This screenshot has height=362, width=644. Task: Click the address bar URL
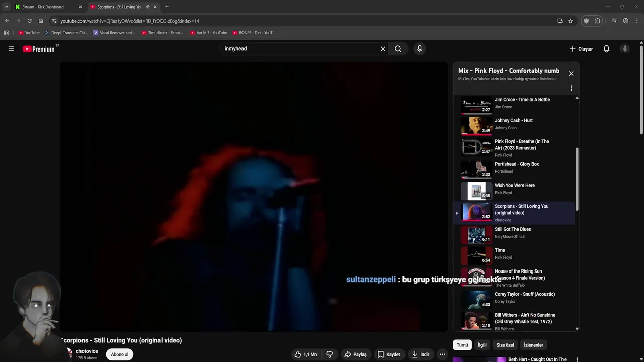tap(130, 21)
